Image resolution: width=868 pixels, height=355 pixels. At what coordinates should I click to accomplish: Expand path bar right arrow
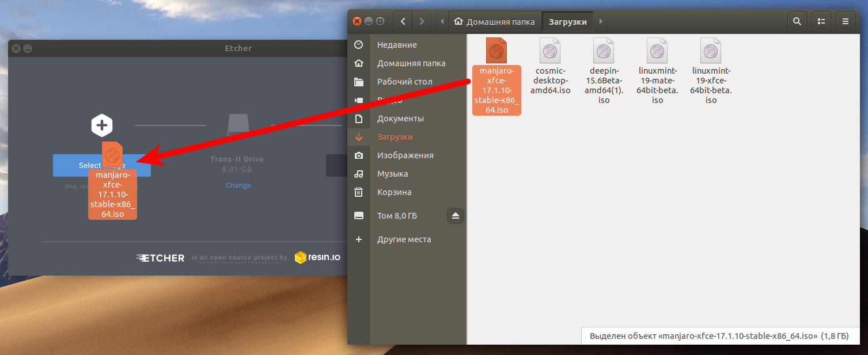coord(601,22)
